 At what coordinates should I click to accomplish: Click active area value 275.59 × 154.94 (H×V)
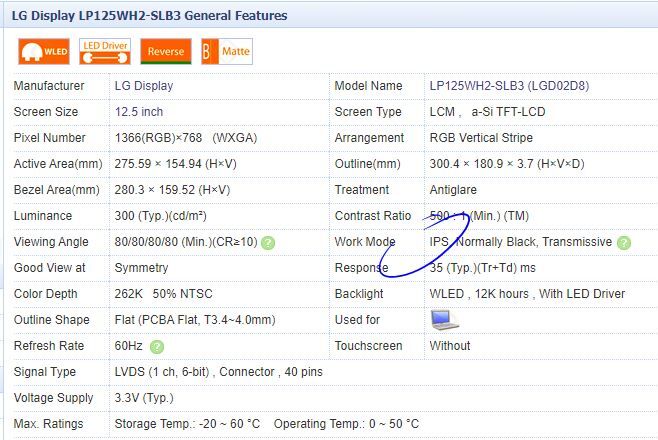coord(175,164)
